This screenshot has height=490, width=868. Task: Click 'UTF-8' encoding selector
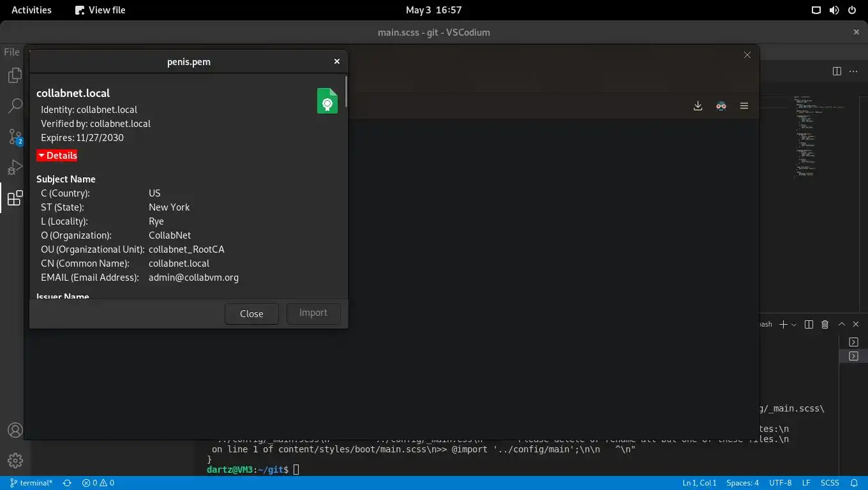(x=780, y=483)
